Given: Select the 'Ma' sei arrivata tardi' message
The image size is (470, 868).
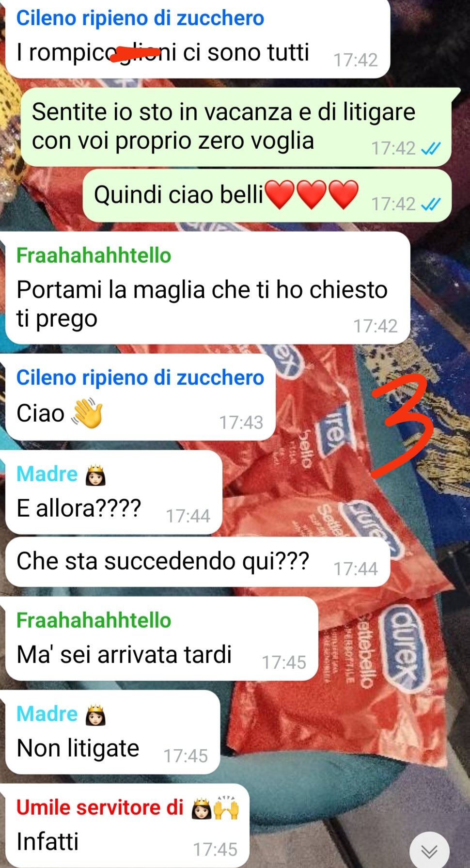Looking at the screenshot, I should (161, 639).
